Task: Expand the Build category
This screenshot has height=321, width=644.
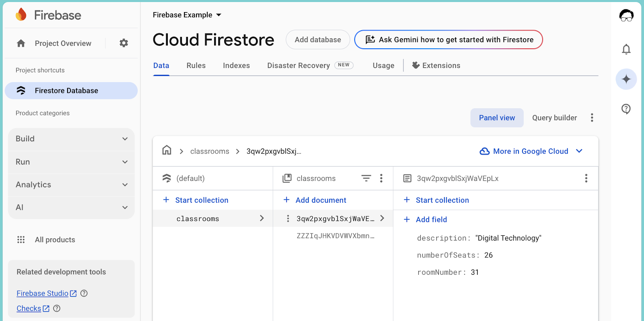Action: (x=71, y=139)
